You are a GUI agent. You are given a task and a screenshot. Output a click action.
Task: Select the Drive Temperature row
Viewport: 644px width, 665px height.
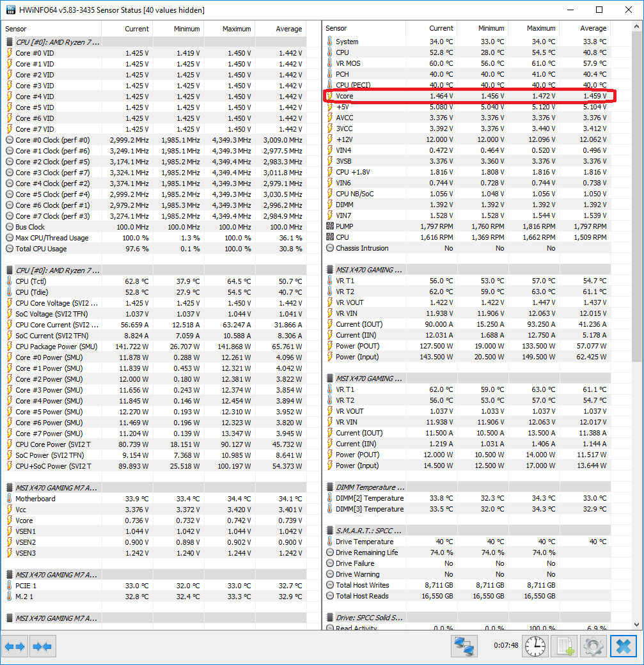pos(467,542)
